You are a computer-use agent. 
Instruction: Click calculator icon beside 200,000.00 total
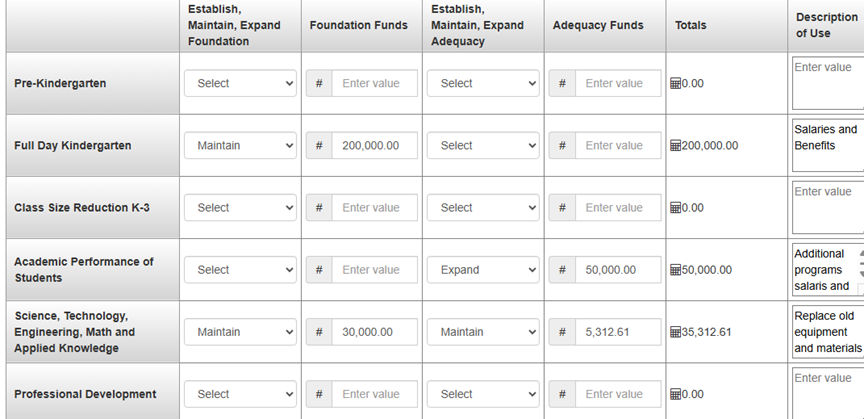coord(676,146)
